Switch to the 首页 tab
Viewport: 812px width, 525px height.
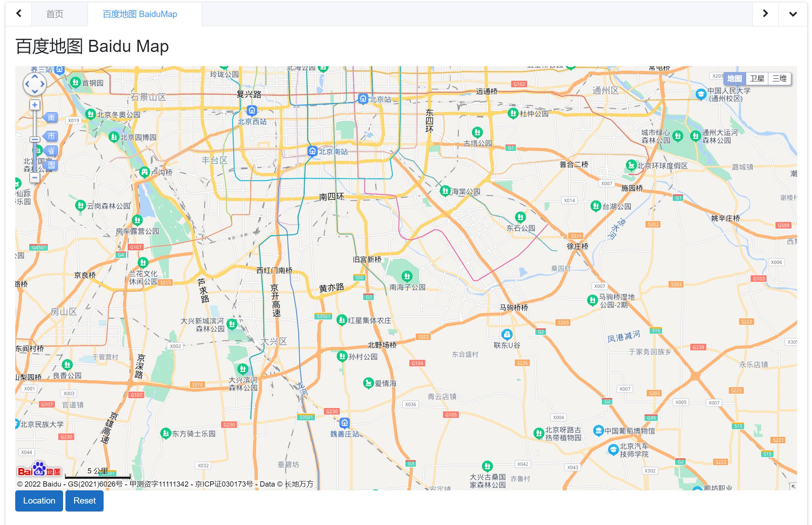55,14
